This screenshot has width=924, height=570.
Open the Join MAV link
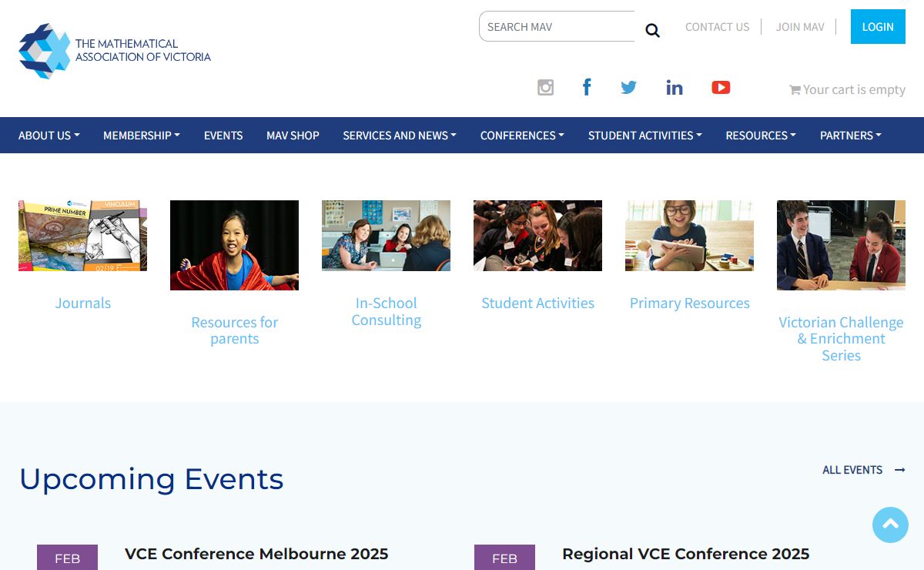pos(800,27)
